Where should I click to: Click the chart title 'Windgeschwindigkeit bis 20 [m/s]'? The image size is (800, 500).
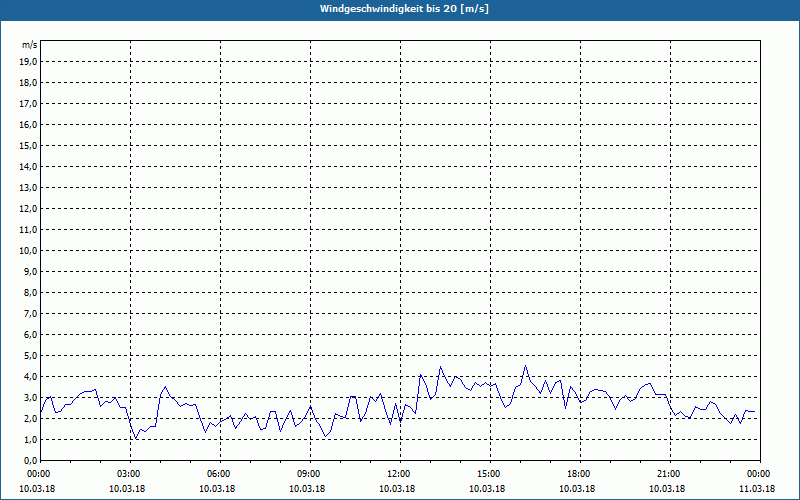pos(404,9)
